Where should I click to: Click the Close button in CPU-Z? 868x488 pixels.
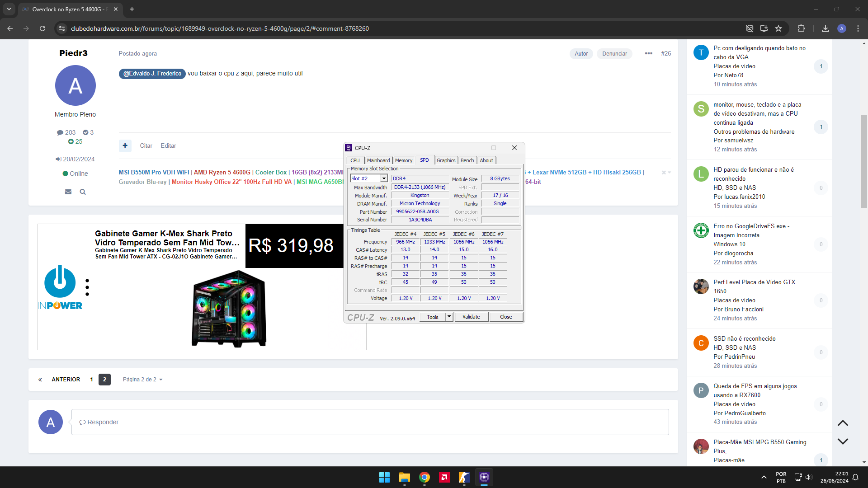pyautogui.click(x=506, y=317)
